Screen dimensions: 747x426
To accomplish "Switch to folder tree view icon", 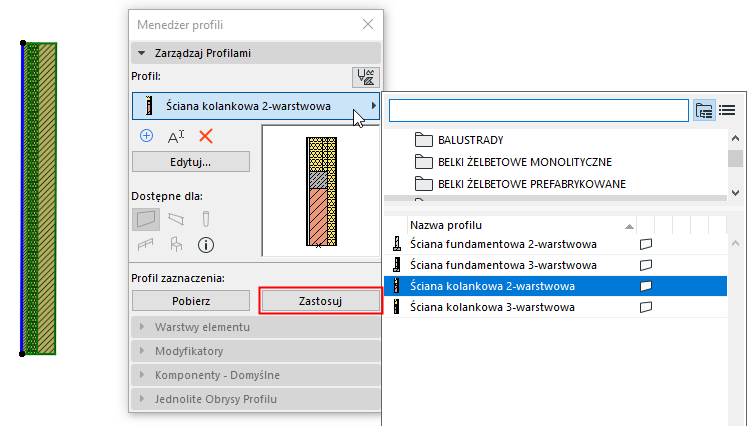I will pos(704,110).
